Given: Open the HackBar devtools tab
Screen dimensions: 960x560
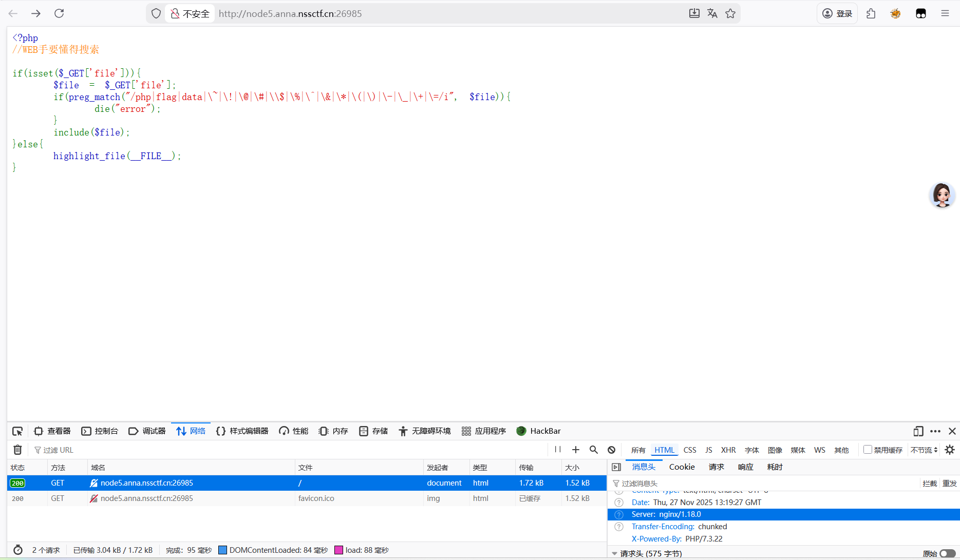Looking at the screenshot, I should (x=538, y=431).
